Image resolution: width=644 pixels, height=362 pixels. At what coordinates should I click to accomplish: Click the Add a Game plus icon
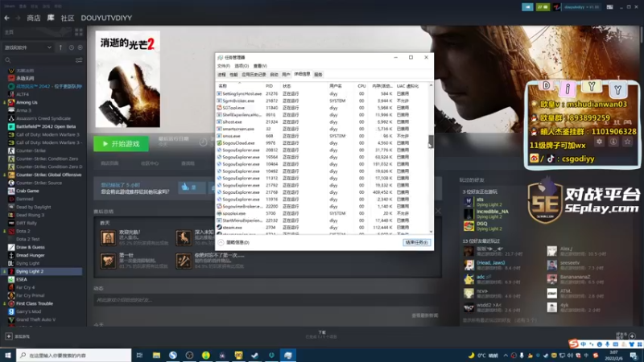click(9, 336)
